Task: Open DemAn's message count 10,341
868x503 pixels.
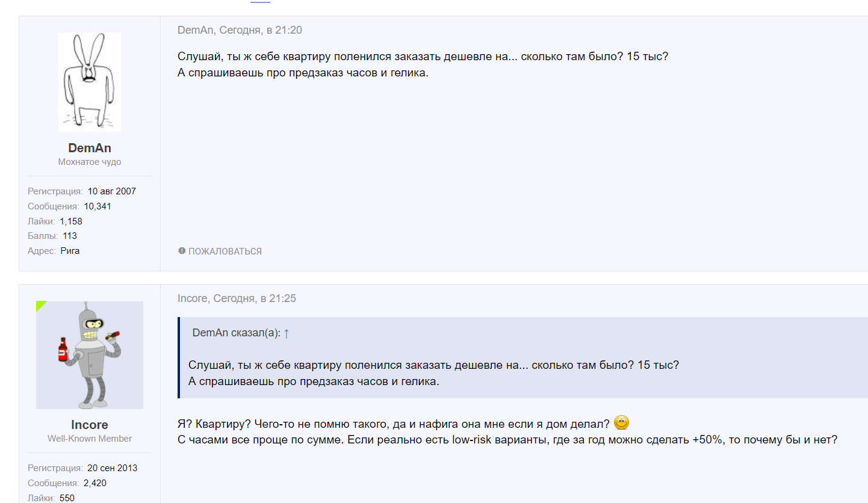Action: click(x=98, y=206)
